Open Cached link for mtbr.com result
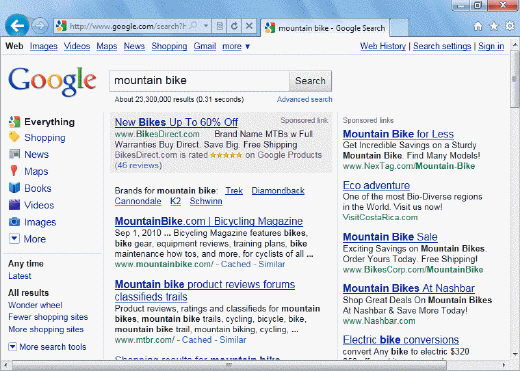Viewport: 520px width, 371px height. [x=197, y=340]
